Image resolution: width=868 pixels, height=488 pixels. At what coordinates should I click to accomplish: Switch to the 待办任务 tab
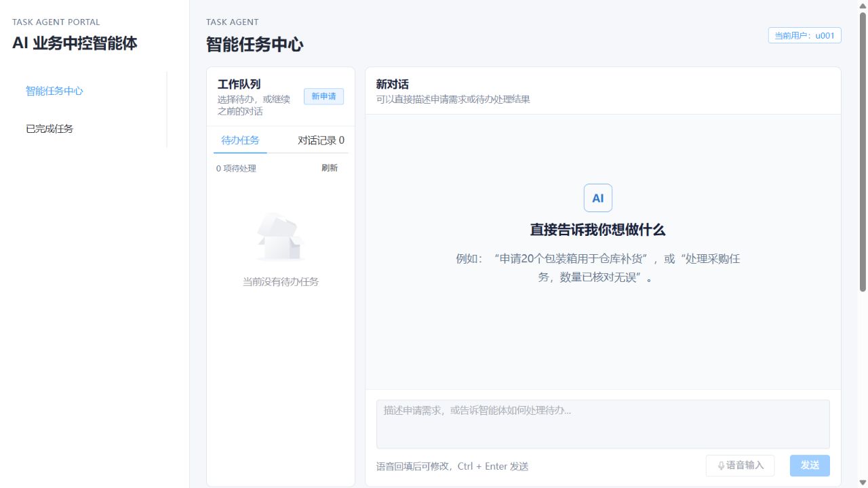(240, 140)
